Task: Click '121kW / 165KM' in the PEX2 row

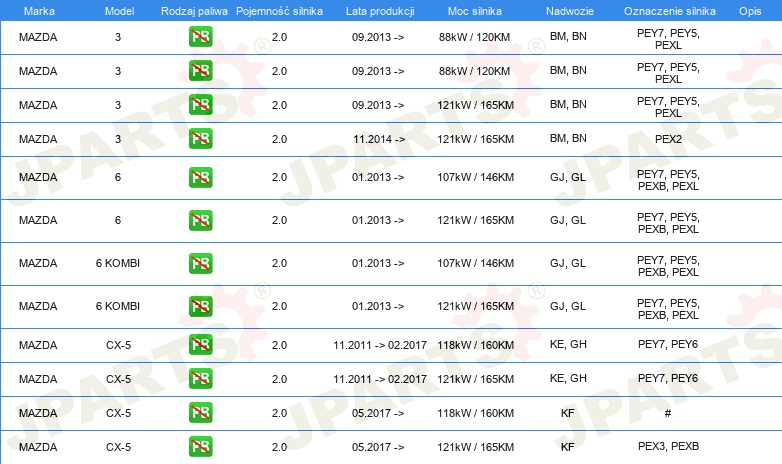Action: [x=476, y=139]
